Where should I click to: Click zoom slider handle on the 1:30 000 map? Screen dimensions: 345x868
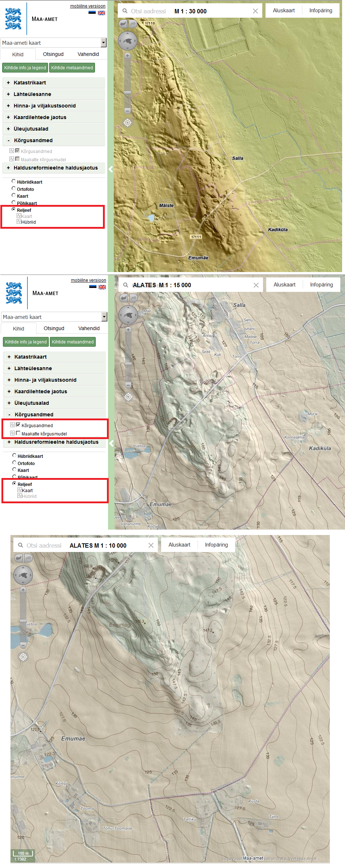click(128, 93)
